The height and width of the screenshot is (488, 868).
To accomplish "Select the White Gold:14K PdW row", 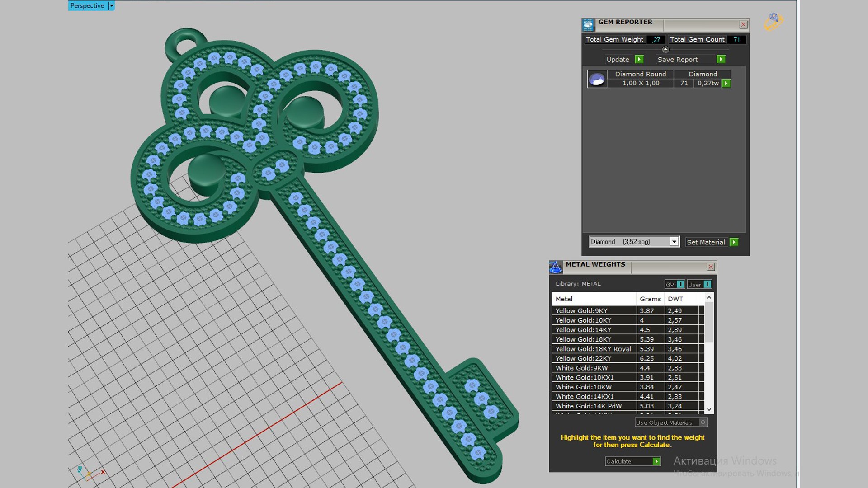I will 627,406.
